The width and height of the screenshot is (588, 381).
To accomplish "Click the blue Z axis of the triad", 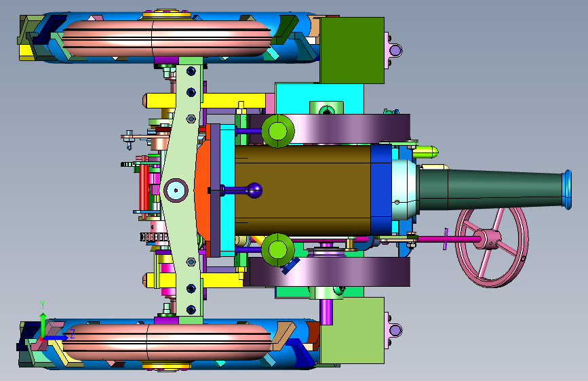I will coord(56,338).
